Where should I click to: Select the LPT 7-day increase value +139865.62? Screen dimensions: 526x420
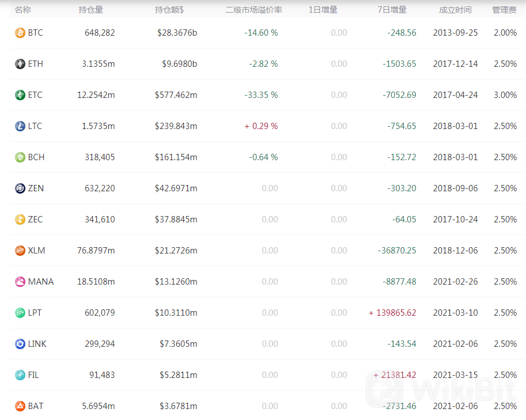[x=392, y=313]
